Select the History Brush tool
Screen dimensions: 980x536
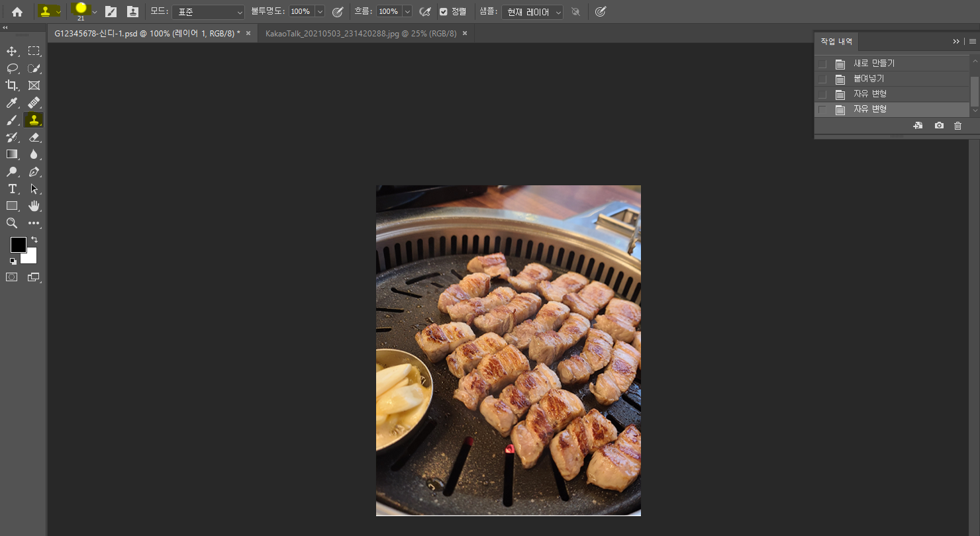12,137
